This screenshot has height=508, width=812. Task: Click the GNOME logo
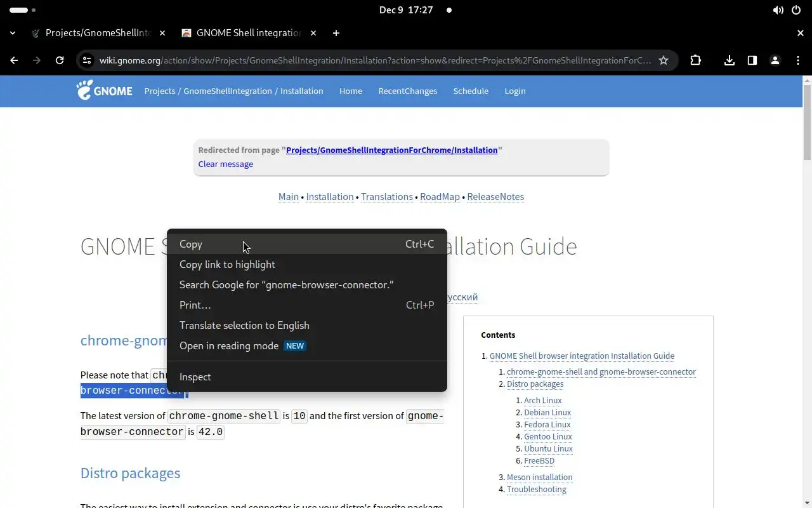pyautogui.click(x=105, y=91)
